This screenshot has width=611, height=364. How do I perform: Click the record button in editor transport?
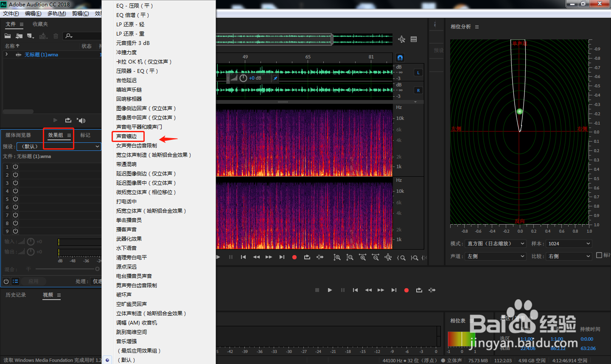click(294, 257)
